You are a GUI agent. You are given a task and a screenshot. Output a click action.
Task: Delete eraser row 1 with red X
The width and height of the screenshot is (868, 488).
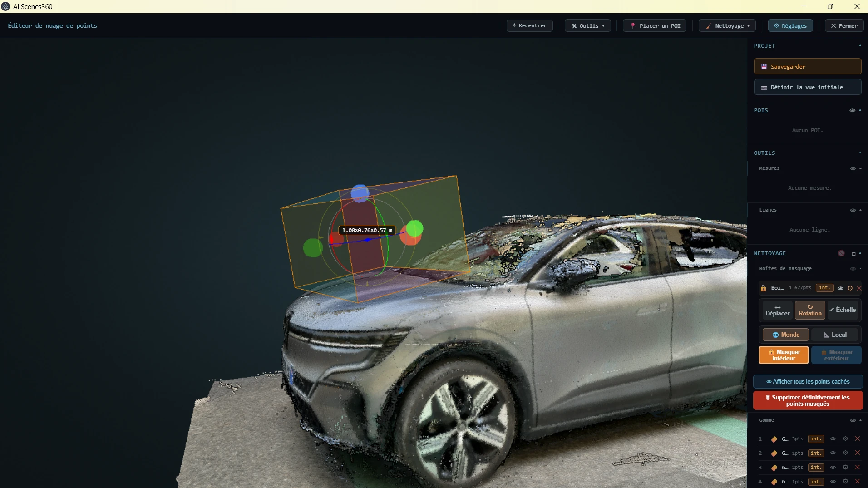858,439
